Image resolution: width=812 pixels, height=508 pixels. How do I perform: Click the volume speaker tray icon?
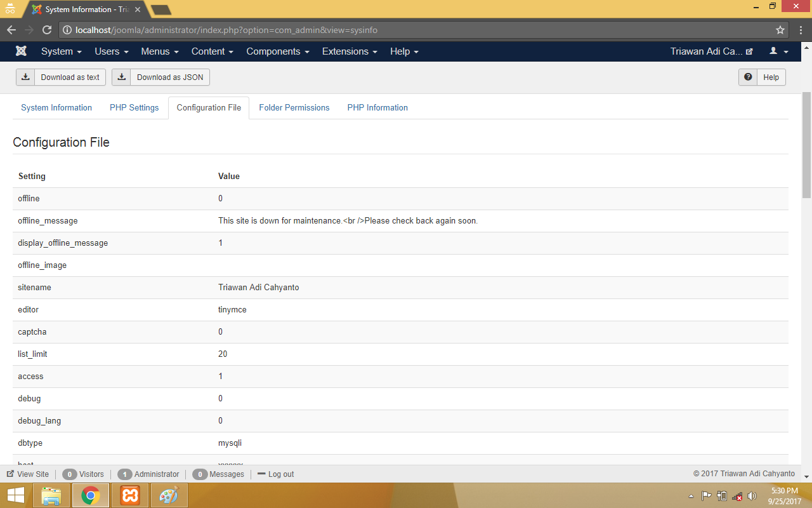pos(752,496)
